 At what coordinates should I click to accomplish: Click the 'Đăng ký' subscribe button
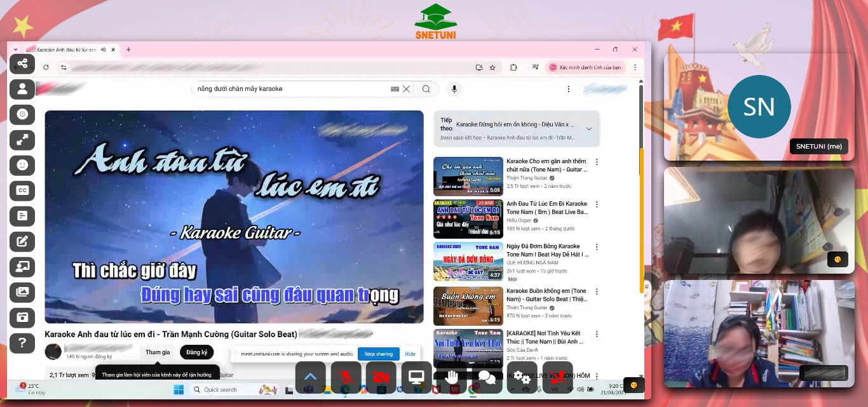197,352
